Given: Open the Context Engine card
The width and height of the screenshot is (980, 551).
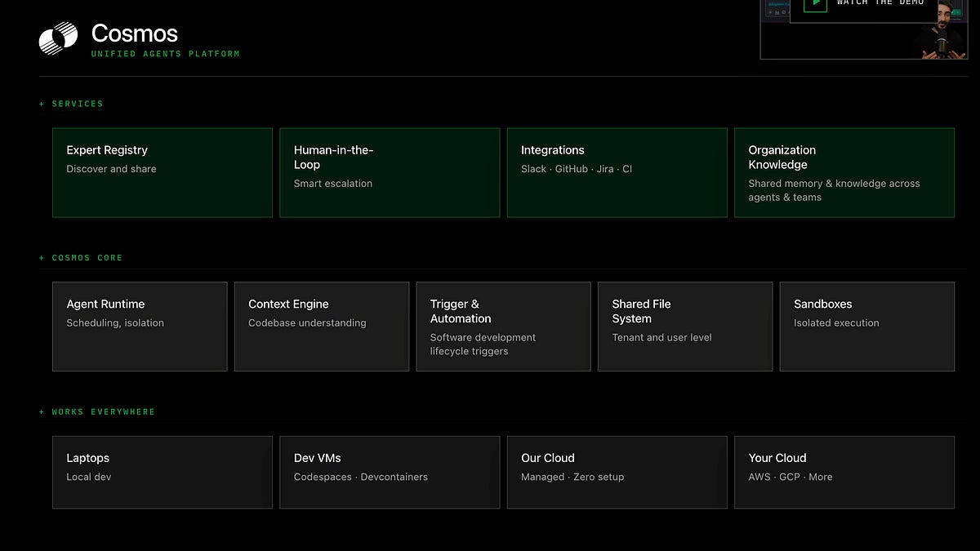Looking at the screenshot, I should click(x=322, y=327).
